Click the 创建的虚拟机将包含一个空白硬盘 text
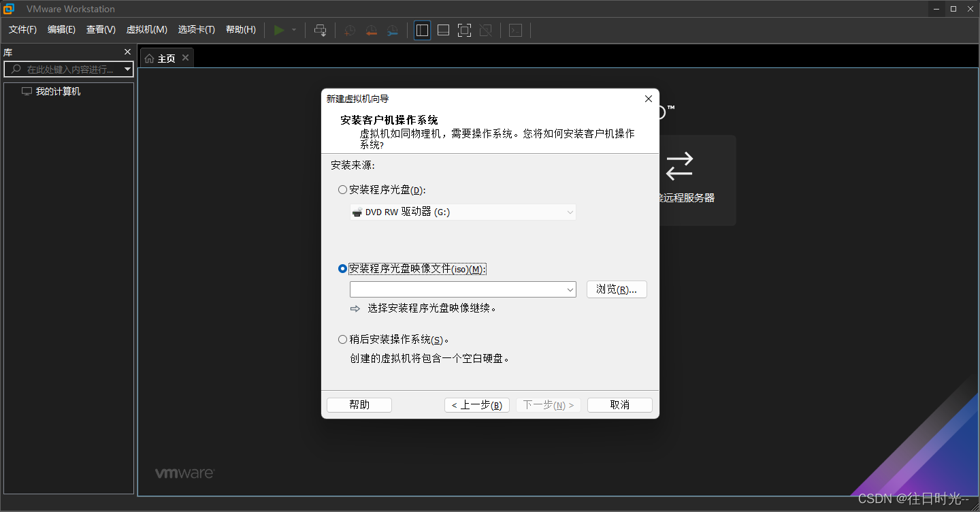 tap(429, 358)
